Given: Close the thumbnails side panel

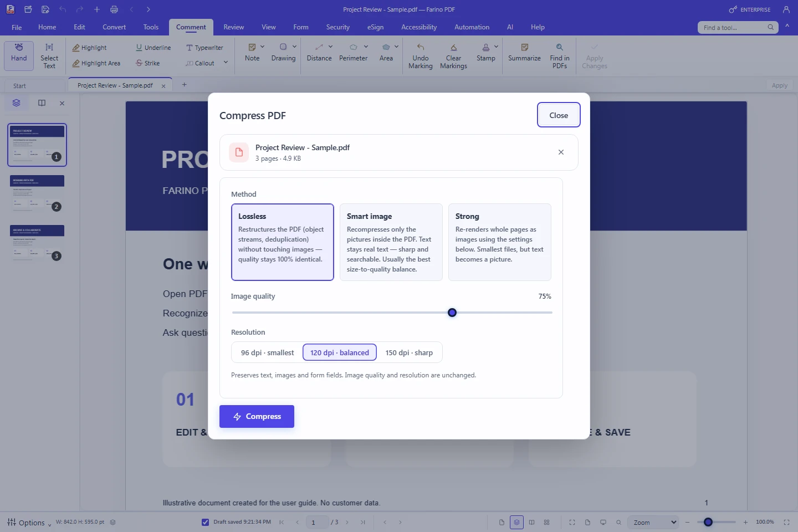Looking at the screenshot, I should pyautogui.click(x=62, y=103).
